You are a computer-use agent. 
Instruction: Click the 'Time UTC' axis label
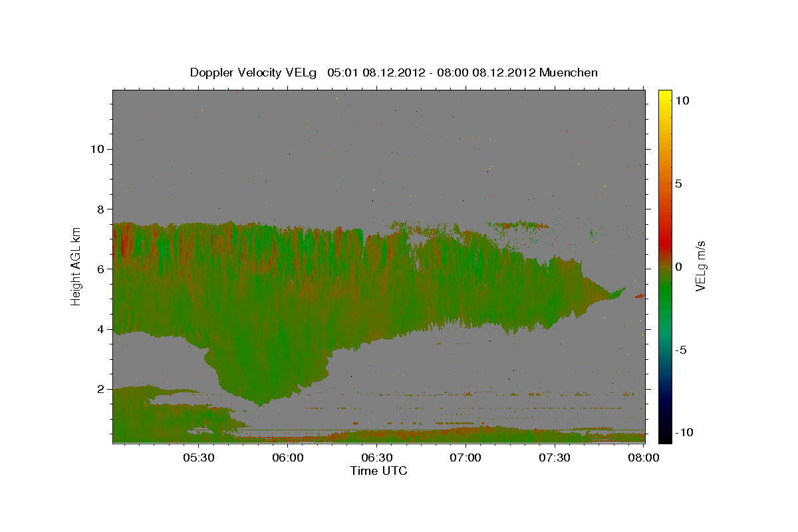click(378, 471)
